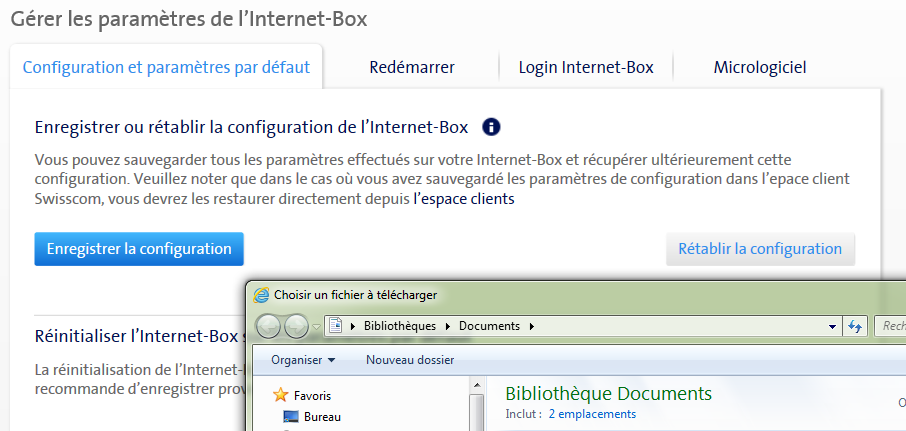Click the Rétablir la configuration button
The height and width of the screenshot is (431, 906).
click(760, 249)
